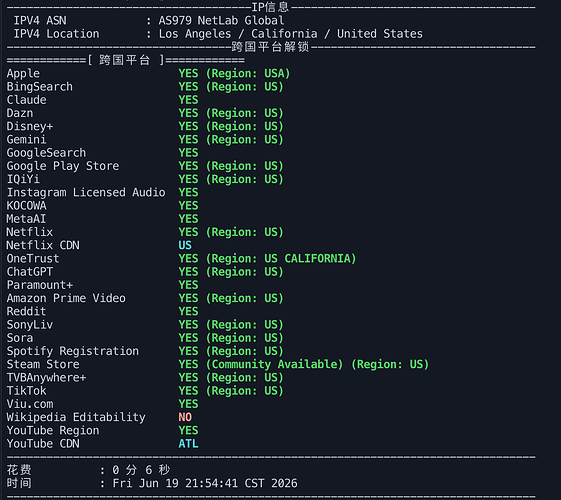Click the 'Apple' row name

pyautogui.click(x=23, y=73)
